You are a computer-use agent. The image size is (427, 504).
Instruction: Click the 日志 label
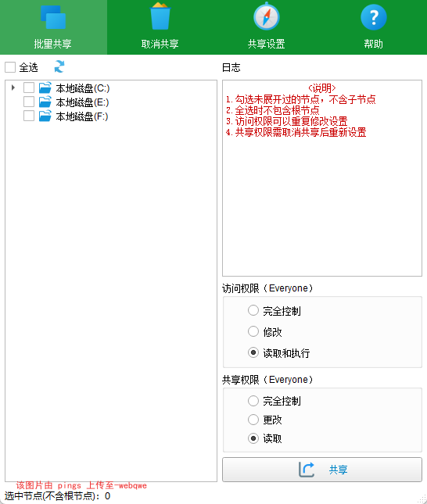(x=231, y=67)
